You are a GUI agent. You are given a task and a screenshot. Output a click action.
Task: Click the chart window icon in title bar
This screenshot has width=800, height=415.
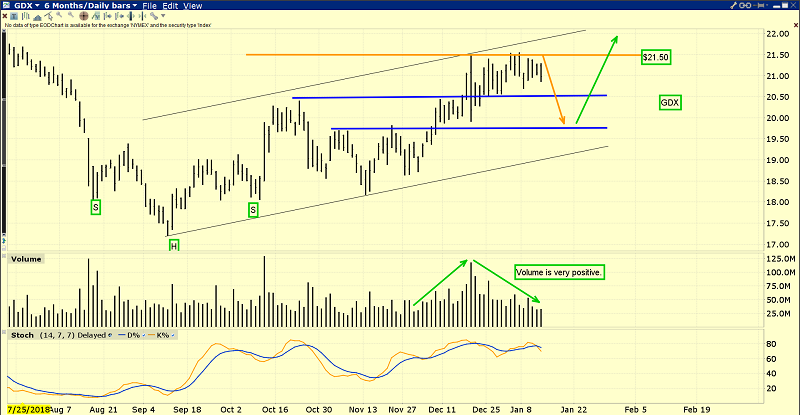[x=6, y=5]
